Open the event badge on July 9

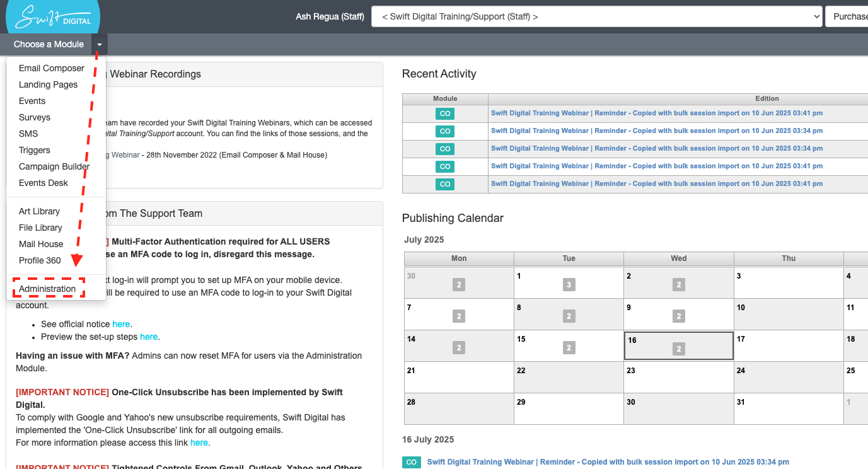tap(679, 316)
